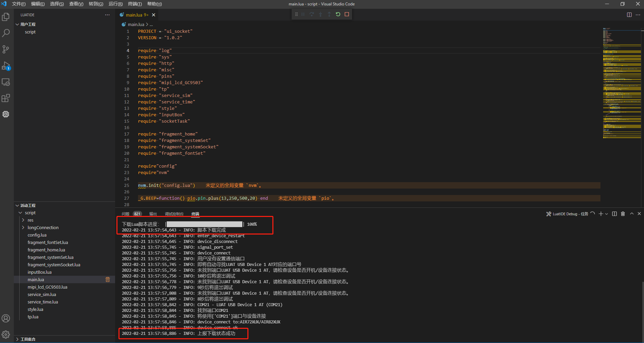The height and width of the screenshot is (343, 644).
Task: Split the editor to the right
Action: 629,15
